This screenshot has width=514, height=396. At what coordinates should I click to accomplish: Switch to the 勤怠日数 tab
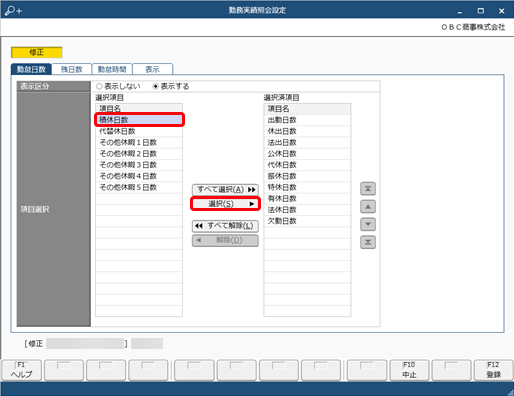point(31,69)
